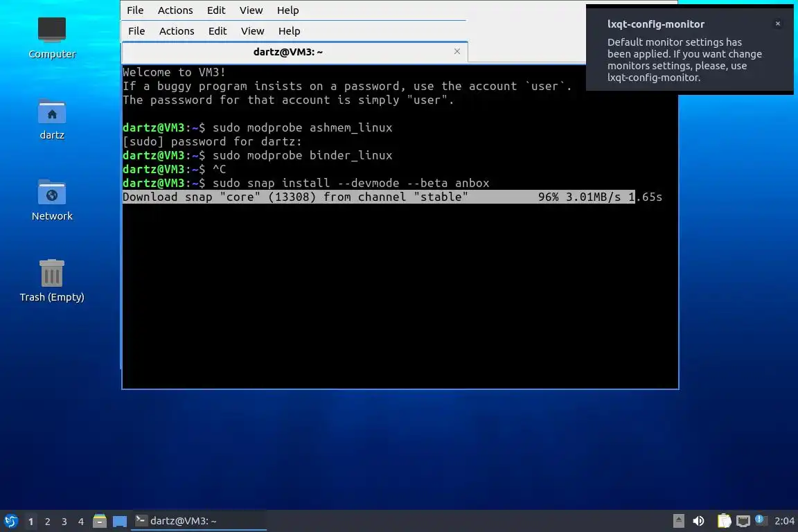Open the clipboard manager tray icon

[x=724, y=521]
